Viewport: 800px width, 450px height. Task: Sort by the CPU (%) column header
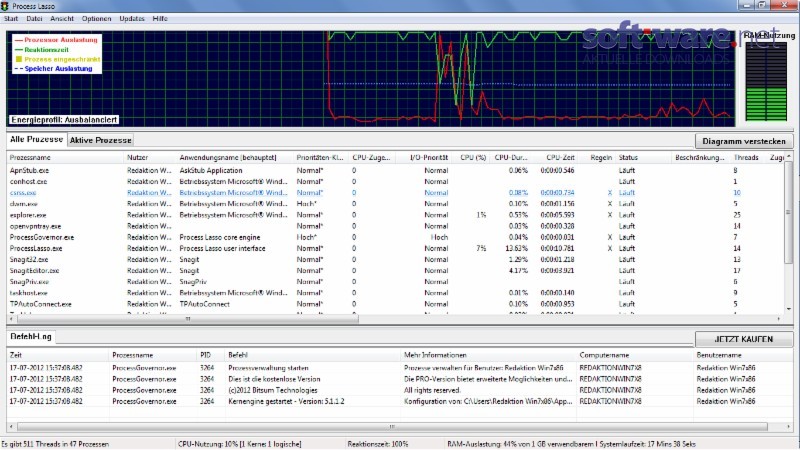pos(472,158)
